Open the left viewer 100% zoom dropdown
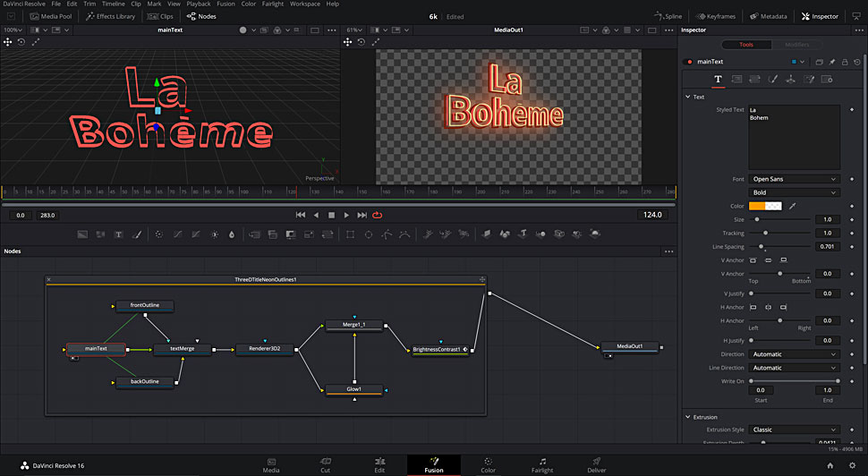Image resolution: width=868 pixels, height=476 pixels. click(13, 30)
